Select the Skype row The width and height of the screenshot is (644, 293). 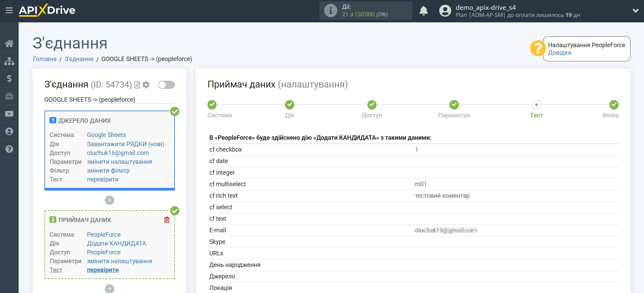pyautogui.click(x=413, y=242)
